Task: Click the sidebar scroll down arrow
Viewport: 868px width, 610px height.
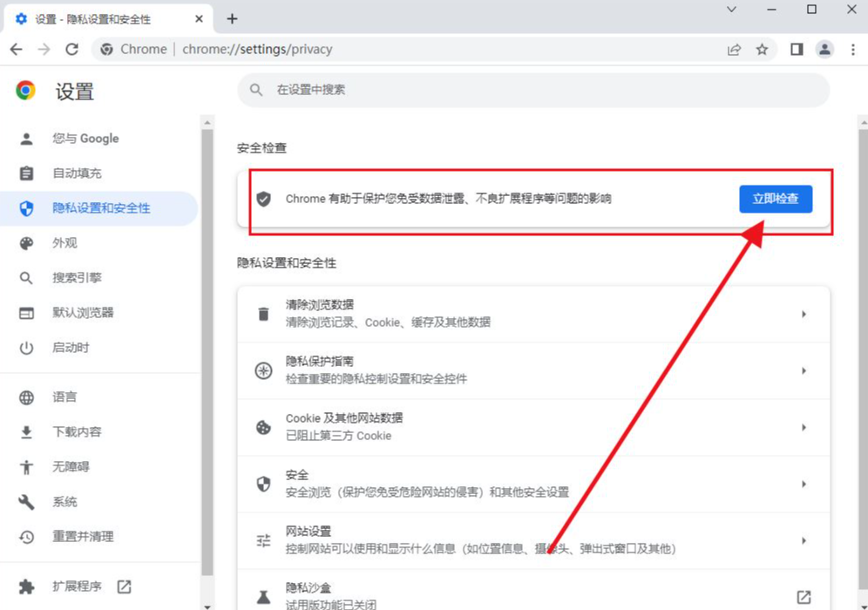Action: 207,607
